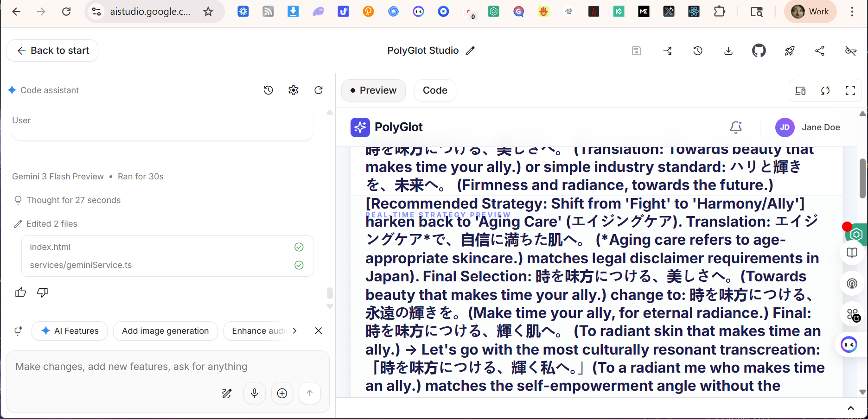The image size is (868, 419).
Task: Click the React atom extension icon
Action: (x=694, y=12)
